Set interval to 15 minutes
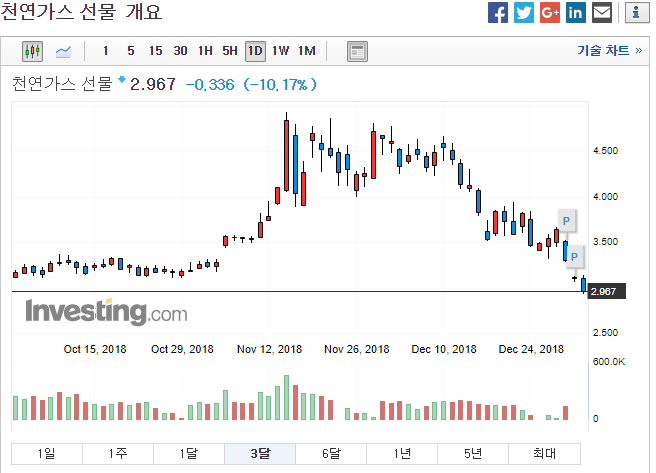 click(155, 51)
